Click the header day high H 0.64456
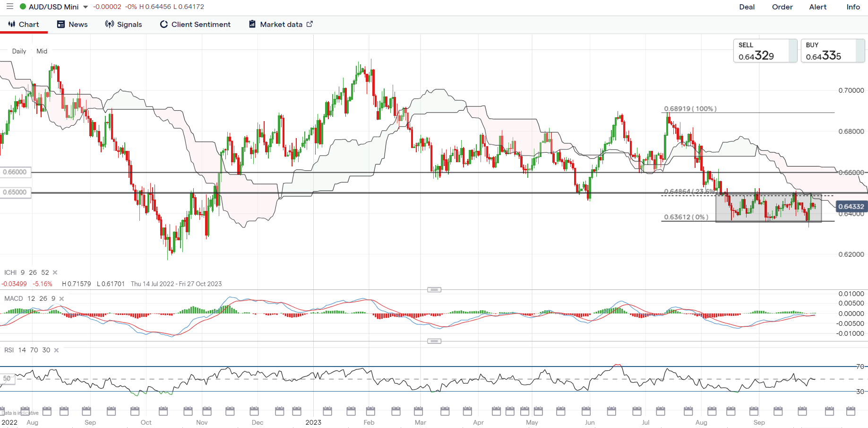The width and height of the screenshot is (868, 428). point(155,7)
